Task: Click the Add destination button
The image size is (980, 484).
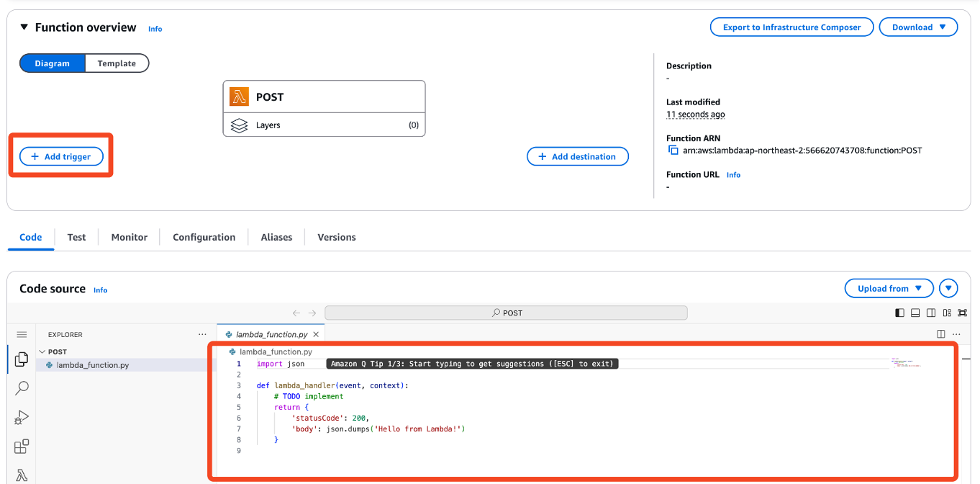Action: coord(578,156)
